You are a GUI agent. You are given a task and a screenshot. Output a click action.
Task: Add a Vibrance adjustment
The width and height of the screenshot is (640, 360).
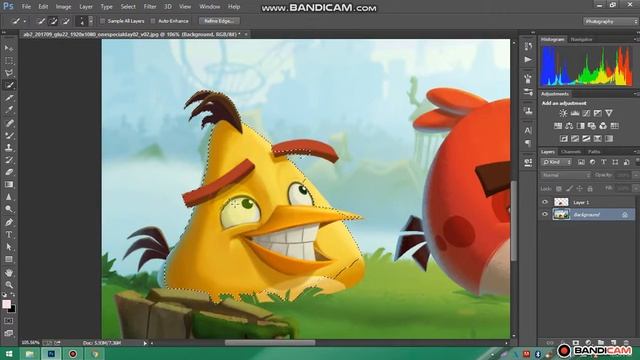tap(609, 113)
